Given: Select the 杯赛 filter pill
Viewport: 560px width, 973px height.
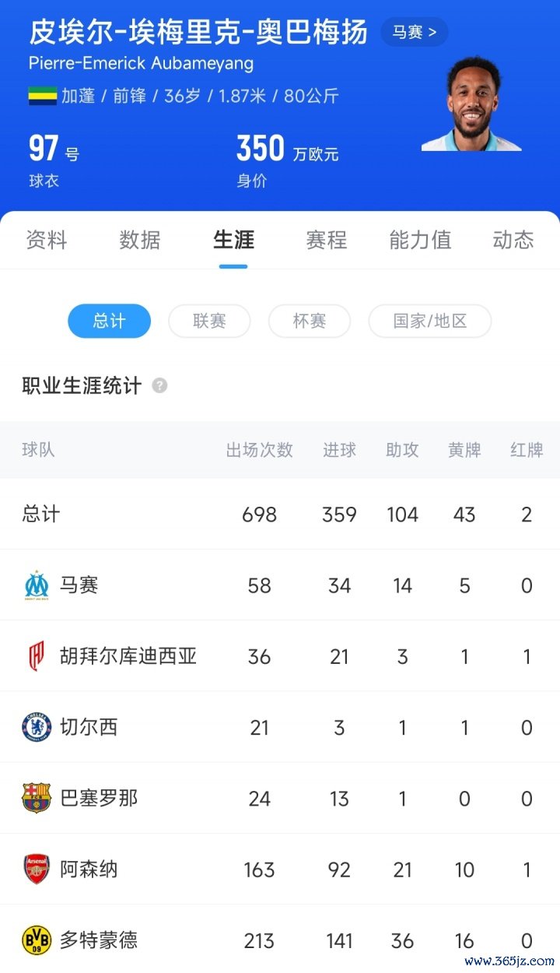Looking at the screenshot, I should tap(309, 321).
